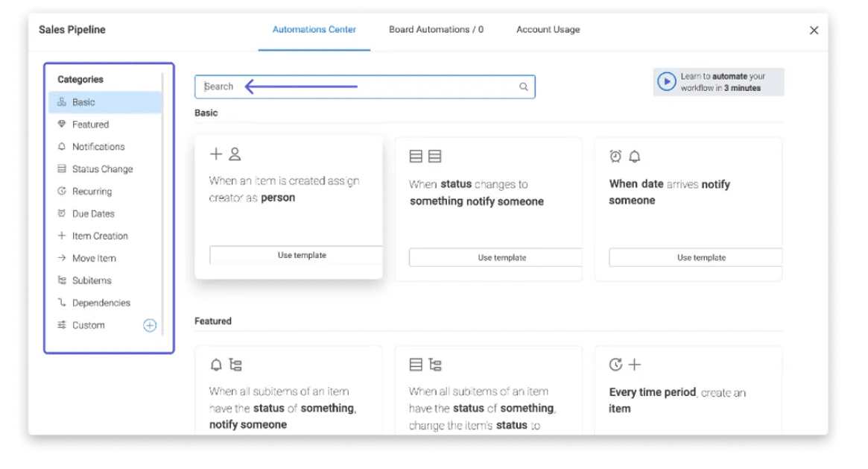Click the Custom sliders icon
868x469 pixels.
(61, 324)
